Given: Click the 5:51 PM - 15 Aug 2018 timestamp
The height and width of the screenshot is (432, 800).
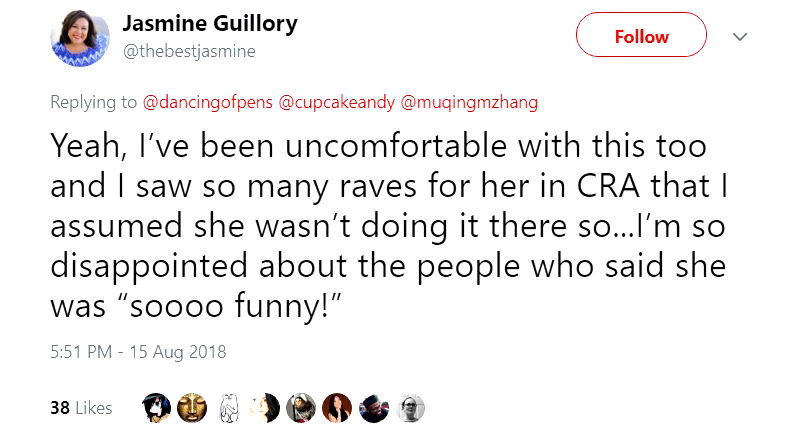Looking at the screenshot, I should 139,351.
